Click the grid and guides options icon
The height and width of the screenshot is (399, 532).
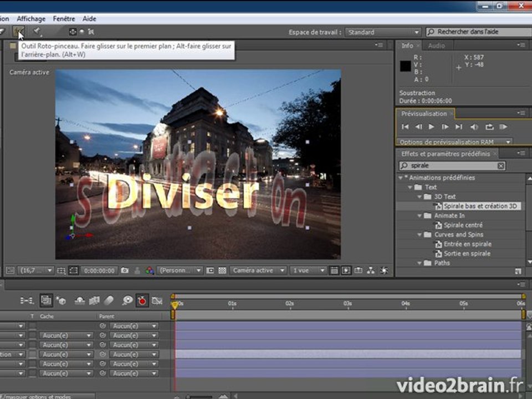[61, 270]
